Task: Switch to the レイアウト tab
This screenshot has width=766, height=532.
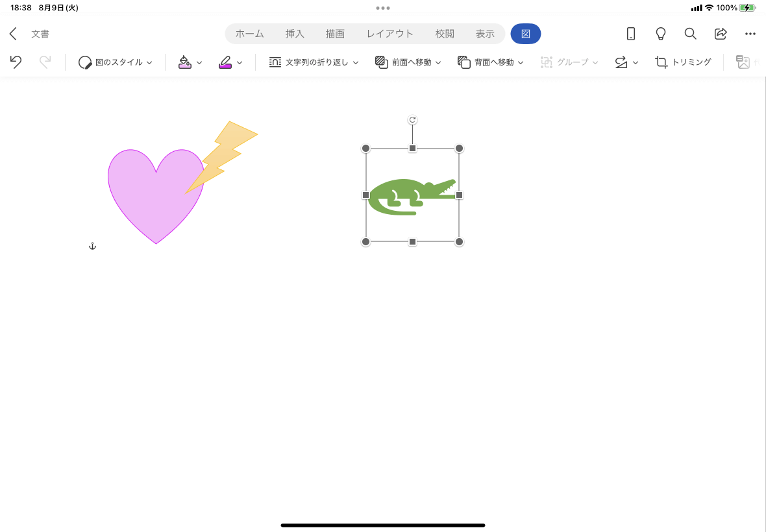Action: coord(390,34)
